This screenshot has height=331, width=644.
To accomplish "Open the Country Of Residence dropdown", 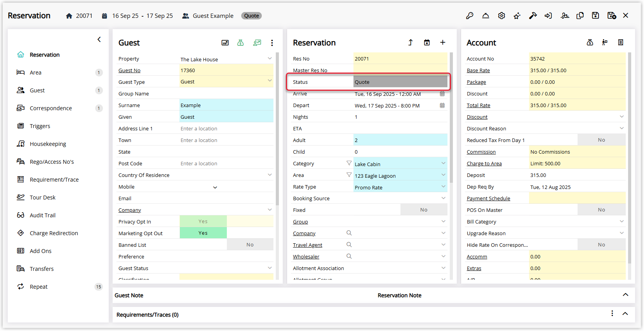I will [x=270, y=175].
